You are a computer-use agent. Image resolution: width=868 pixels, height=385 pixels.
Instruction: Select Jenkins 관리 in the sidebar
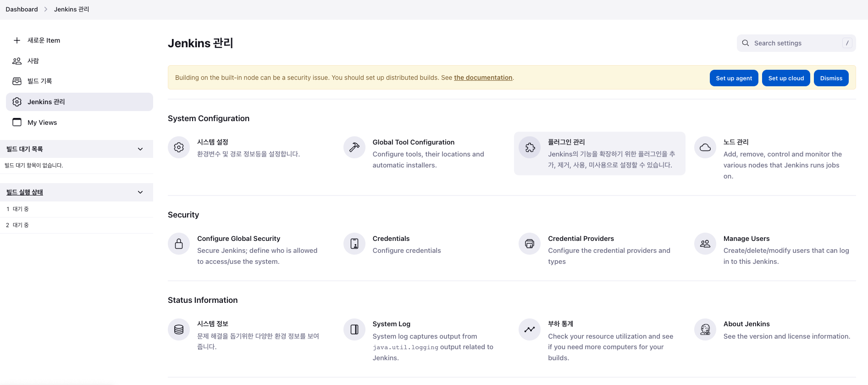click(79, 102)
